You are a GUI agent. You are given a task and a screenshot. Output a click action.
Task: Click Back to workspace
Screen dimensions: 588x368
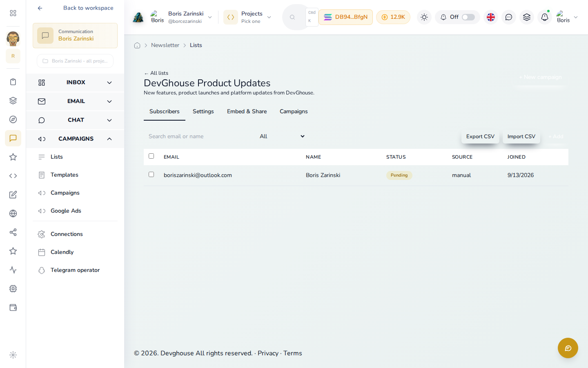point(88,8)
